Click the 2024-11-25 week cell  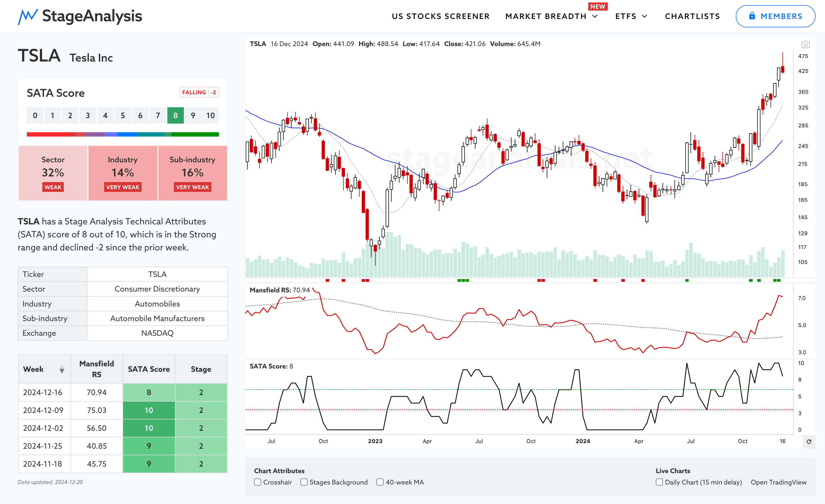[x=44, y=446]
